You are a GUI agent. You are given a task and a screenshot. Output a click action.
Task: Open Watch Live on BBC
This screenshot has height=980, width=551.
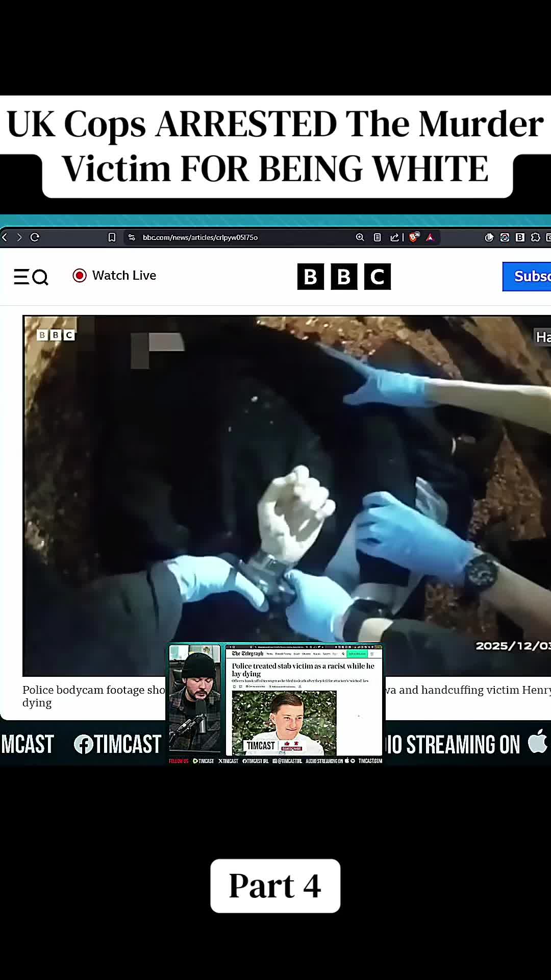(x=114, y=276)
